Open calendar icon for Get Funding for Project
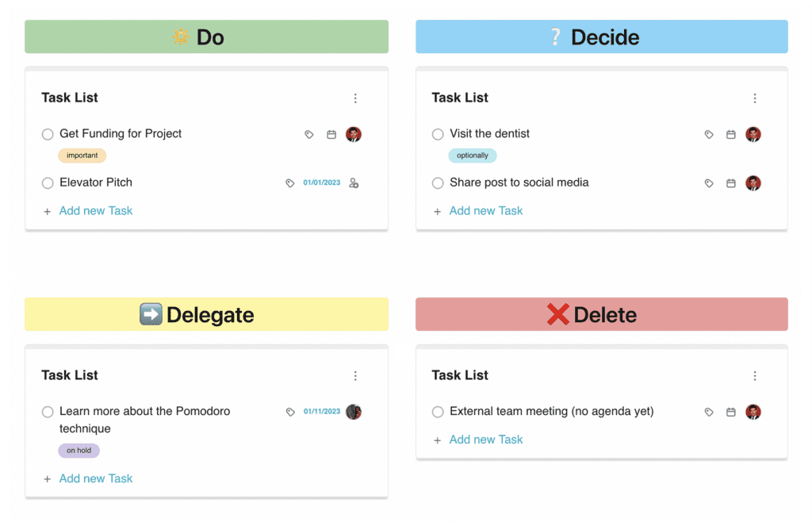This screenshot has width=812, height=526. coord(331,135)
